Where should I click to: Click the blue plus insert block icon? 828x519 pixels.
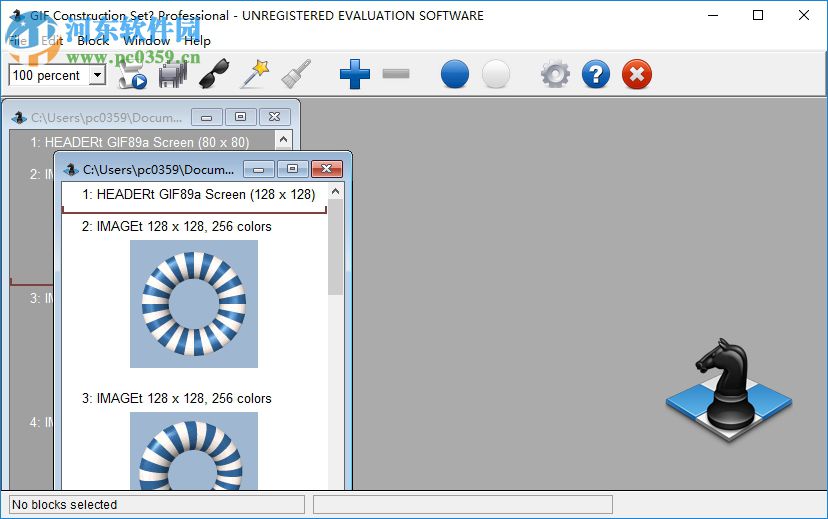point(354,74)
